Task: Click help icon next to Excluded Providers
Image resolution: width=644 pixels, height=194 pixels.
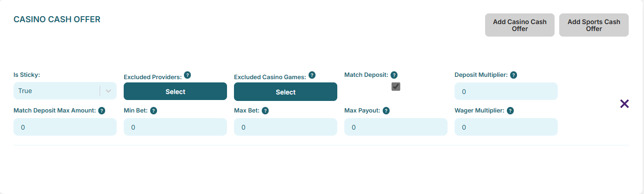Action: [187, 75]
